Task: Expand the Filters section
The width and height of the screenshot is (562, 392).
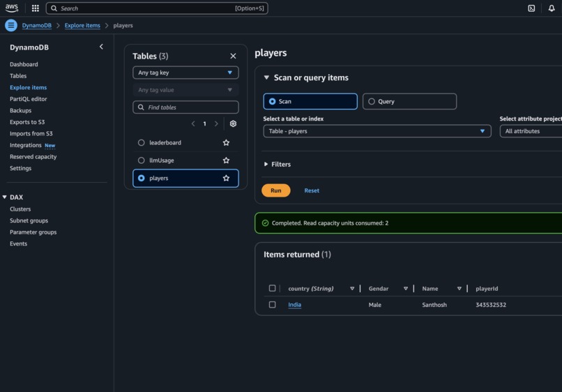Action: tap(277, 164)
